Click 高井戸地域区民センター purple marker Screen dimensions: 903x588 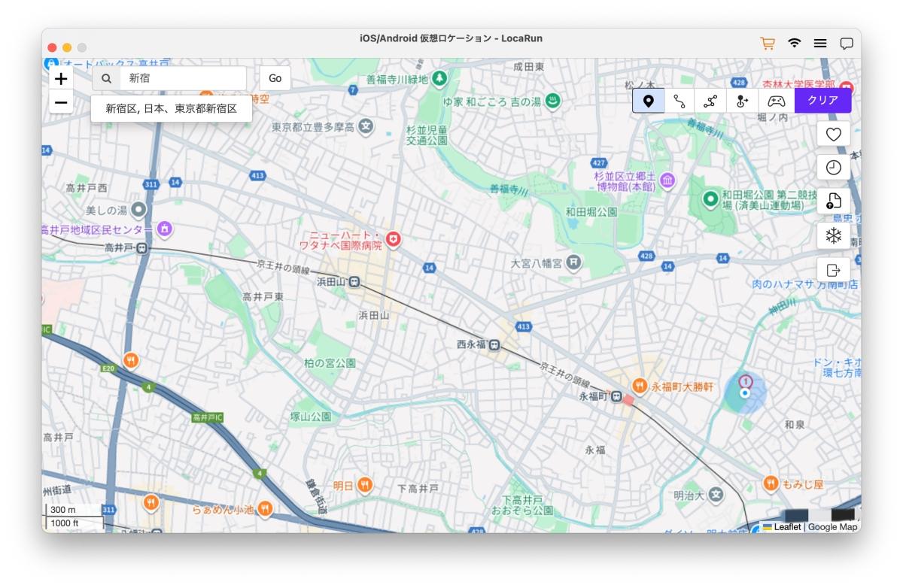point(164,229)
